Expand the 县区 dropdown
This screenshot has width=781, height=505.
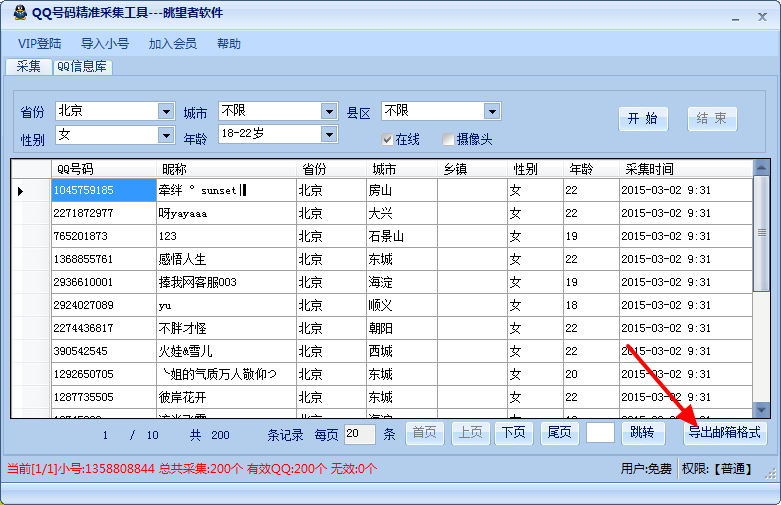coord(492,111)
